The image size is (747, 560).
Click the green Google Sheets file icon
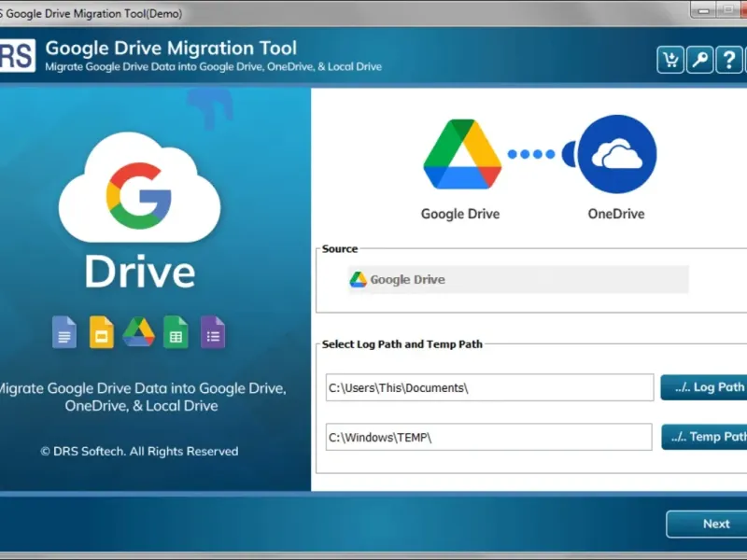176,332
